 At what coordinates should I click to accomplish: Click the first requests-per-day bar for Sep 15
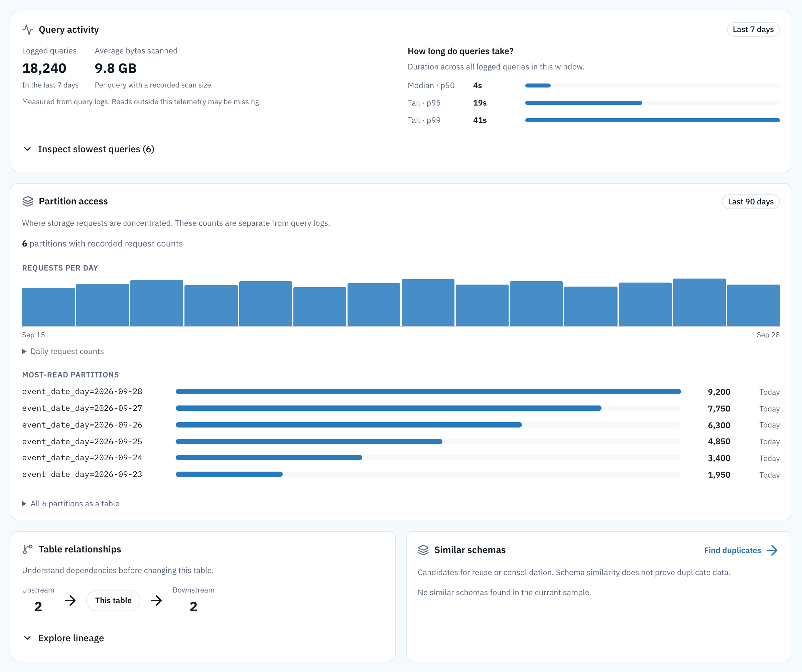point(48,307)
